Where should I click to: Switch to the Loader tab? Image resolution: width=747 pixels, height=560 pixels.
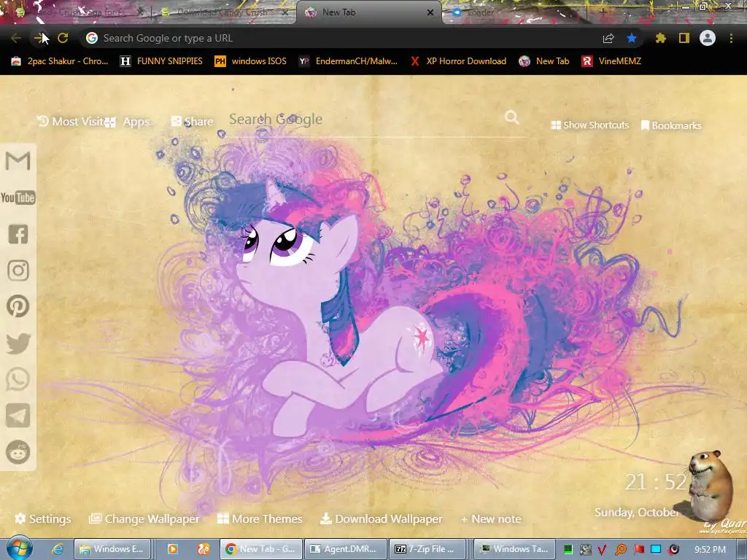[x=514, y=12]
